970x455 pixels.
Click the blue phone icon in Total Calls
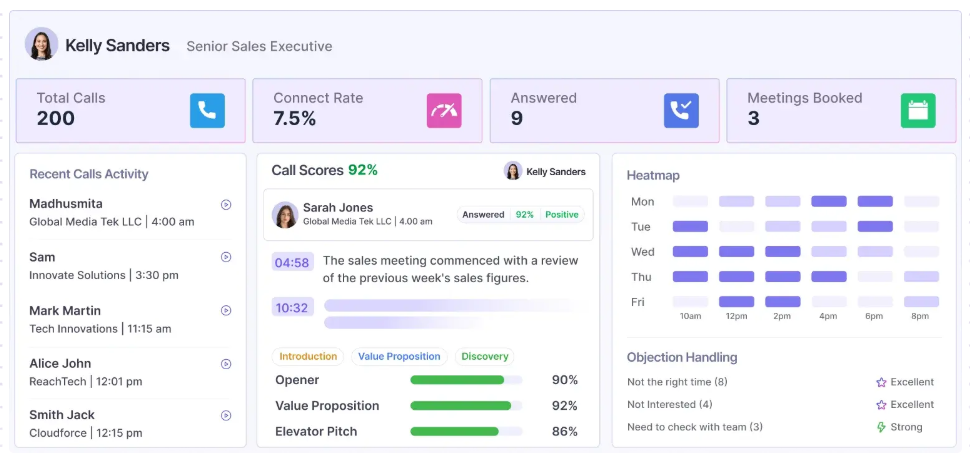(207, 111)
